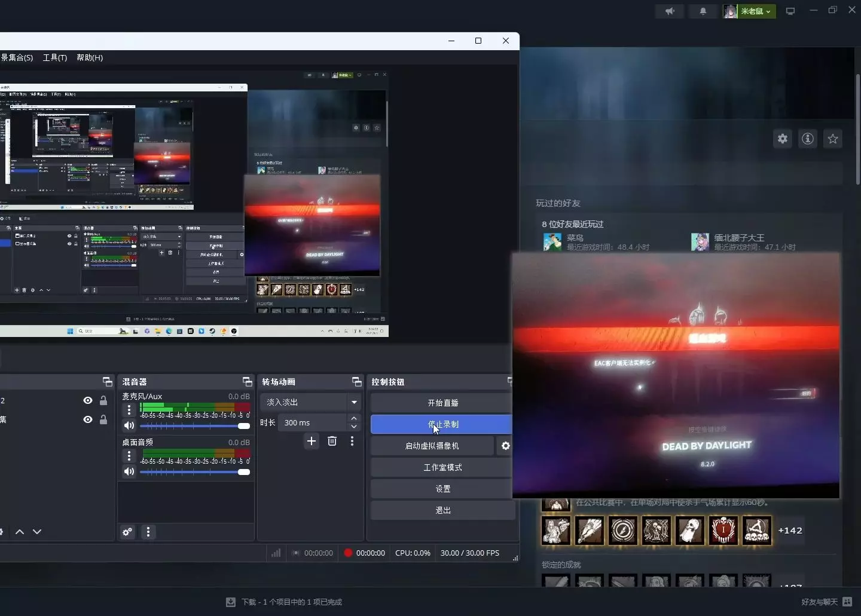This screenshot has height=616, width=861.
Task: Click the OBS preview canvas
Action: click(194, 203)
